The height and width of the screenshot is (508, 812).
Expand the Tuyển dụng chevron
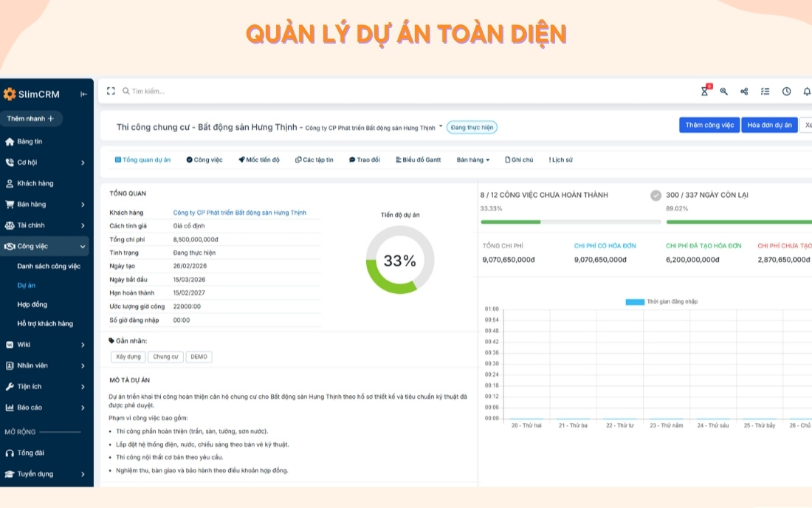click(x=83, y=474)
